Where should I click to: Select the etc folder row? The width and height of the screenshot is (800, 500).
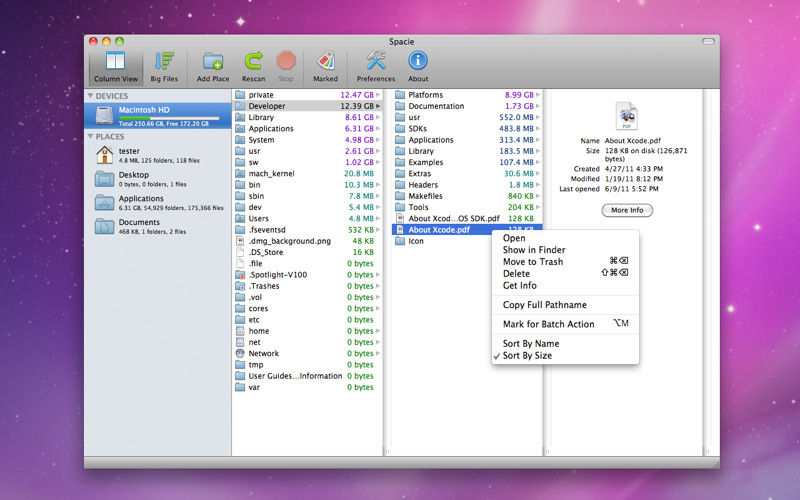coord(307,319)
